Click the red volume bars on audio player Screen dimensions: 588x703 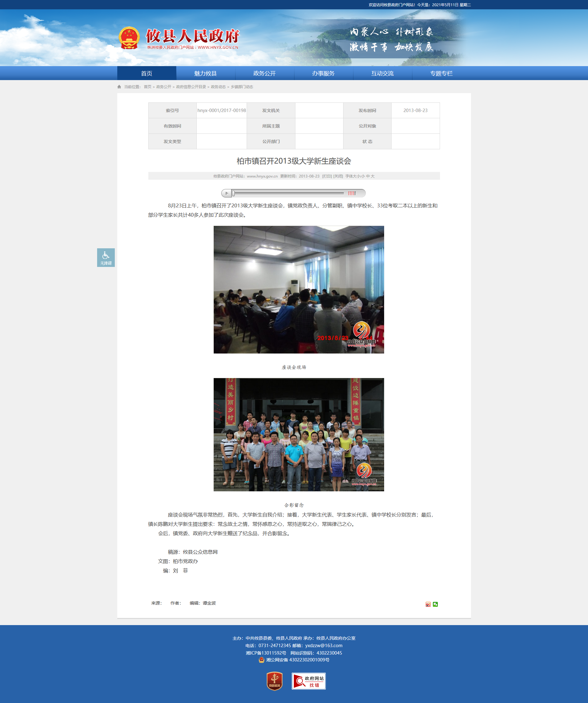point(351,193)
